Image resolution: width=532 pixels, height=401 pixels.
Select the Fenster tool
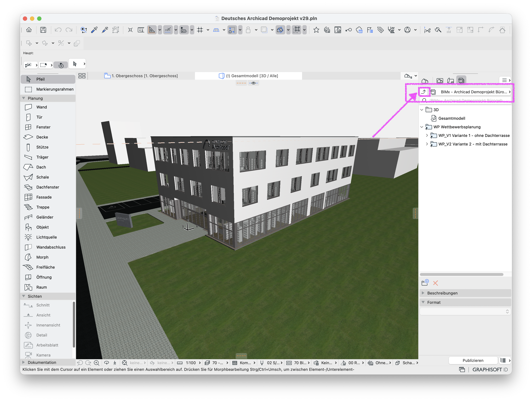(48, 127)
